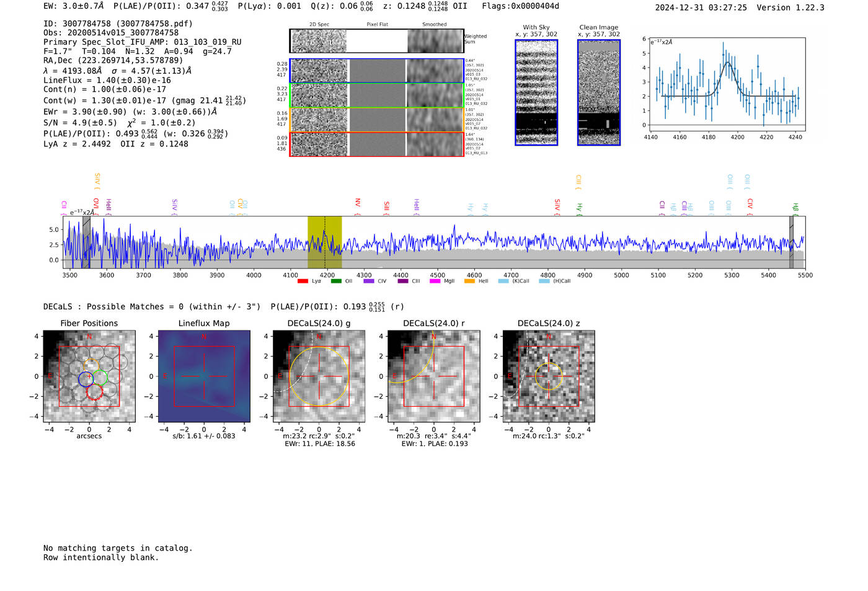Click the HeII orange legend swatch
This screenshot has height=591, width=868.
pos(469,282)
